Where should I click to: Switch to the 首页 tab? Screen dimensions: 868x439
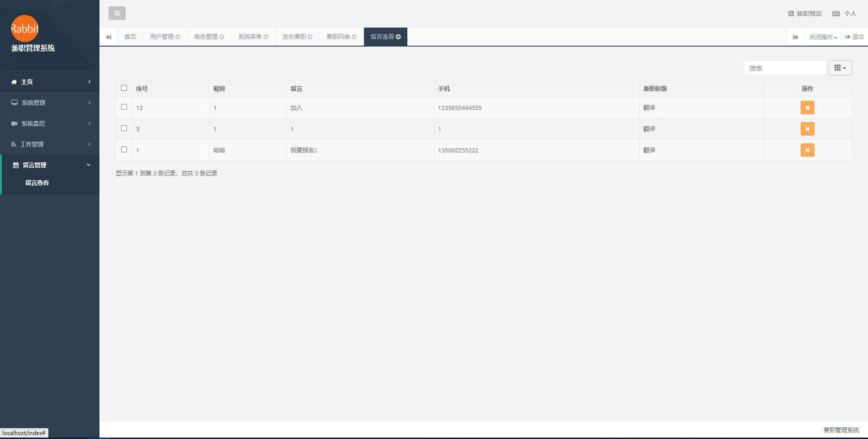click(130, 37)
